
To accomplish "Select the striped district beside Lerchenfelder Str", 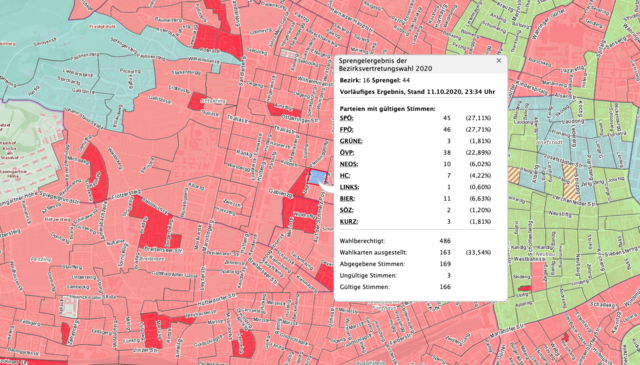I will pyautogui.click(x=571, y=182).
